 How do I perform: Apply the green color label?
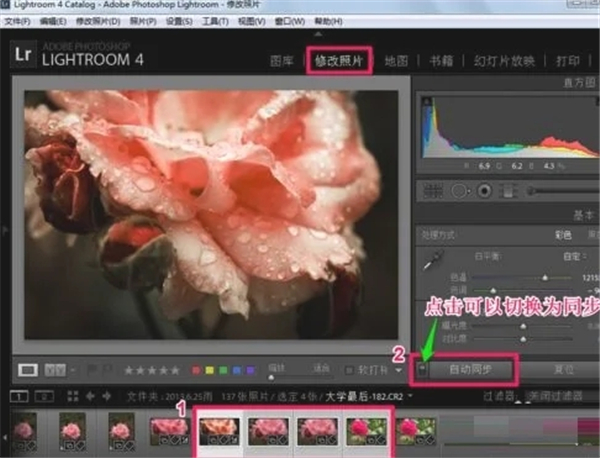(223, 370)
